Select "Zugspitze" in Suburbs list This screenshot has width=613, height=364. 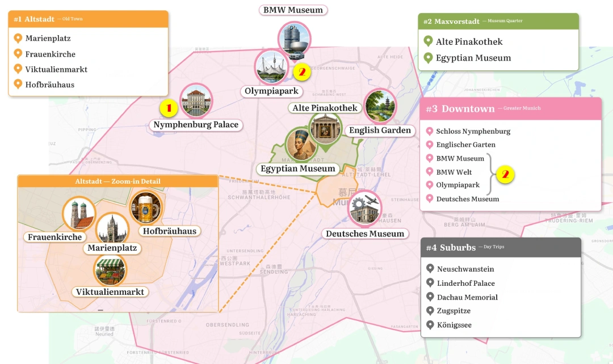[x=454, y=311]
